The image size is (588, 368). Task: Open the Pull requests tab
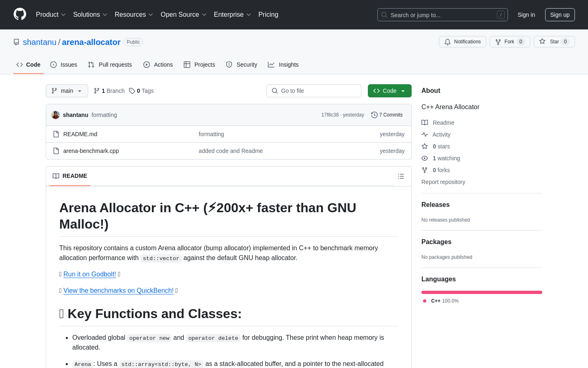click(110, 65)
